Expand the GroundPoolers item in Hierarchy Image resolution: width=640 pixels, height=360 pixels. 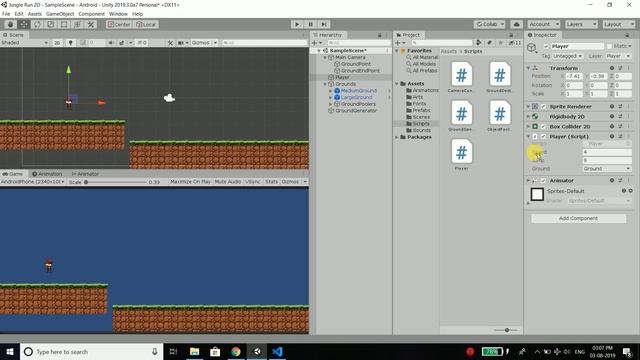click(331, 104)
